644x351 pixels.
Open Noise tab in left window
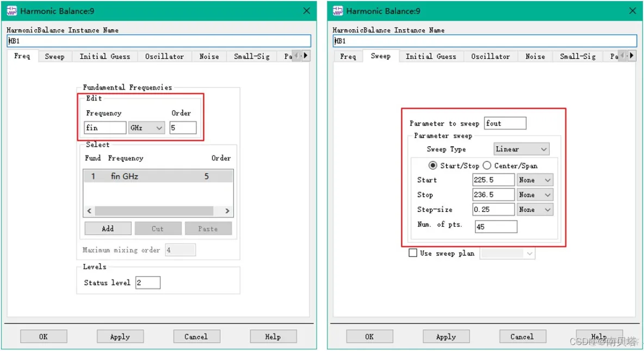[x=209, y=57]
